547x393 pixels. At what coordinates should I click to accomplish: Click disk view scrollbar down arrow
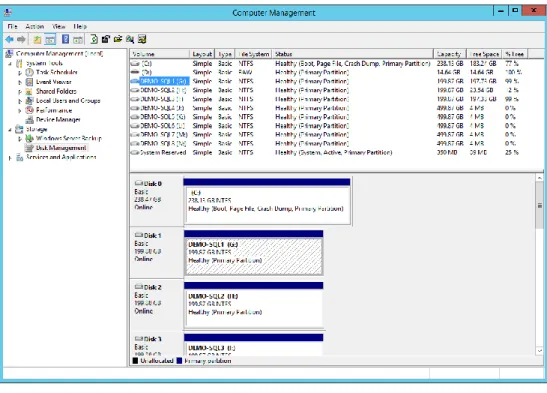click(540, 351)
